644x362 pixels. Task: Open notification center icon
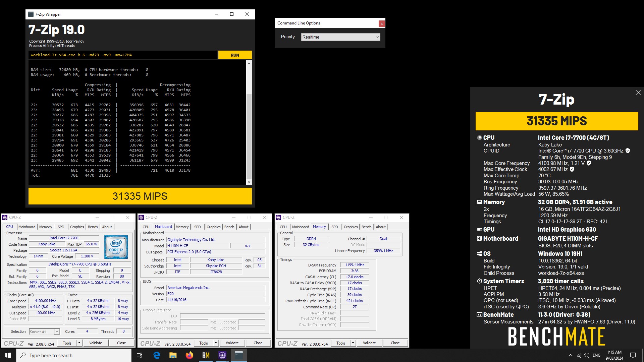click(x=633, y=355)
